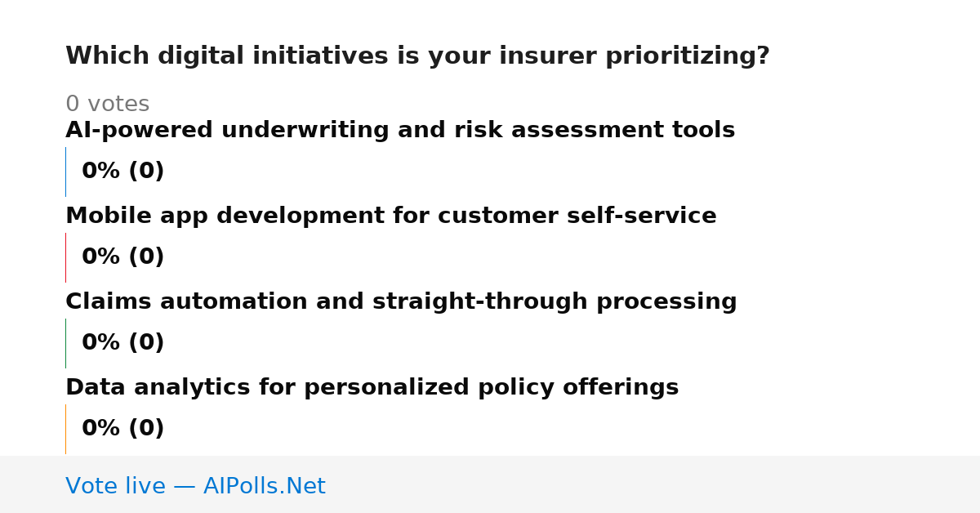Select AI-powered underwriting and risk assessment tools option
This screenshot has width=980, height=513.
pyautogui.click(x=400, y=131)
